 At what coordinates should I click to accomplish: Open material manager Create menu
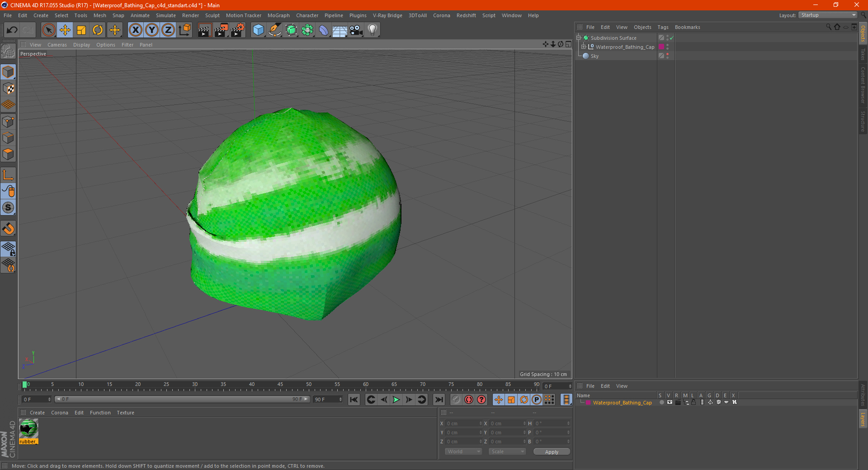coord(37,413)
